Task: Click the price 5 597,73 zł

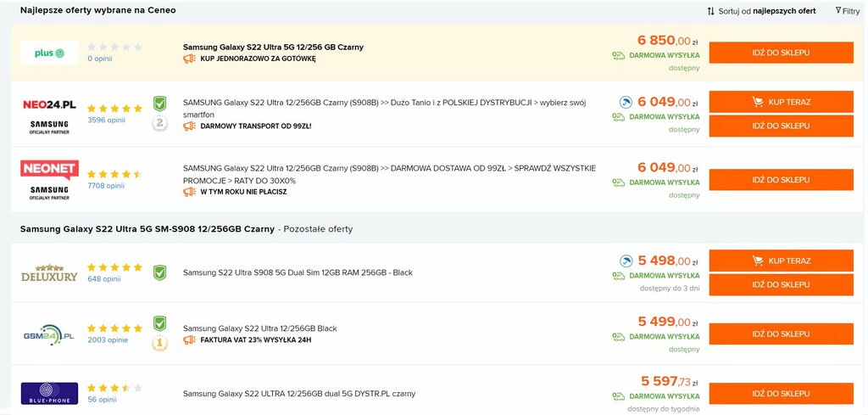Action: coord(670,381)
